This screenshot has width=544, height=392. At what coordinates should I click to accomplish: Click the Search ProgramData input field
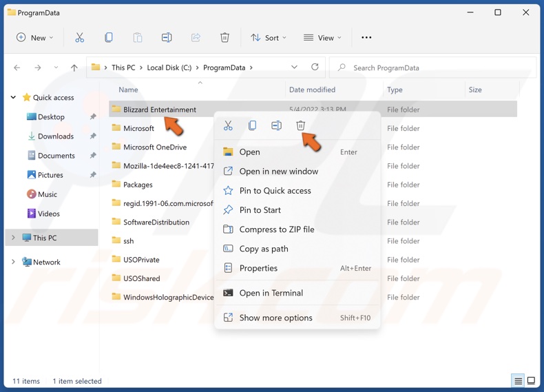click(x=434, y=68)
